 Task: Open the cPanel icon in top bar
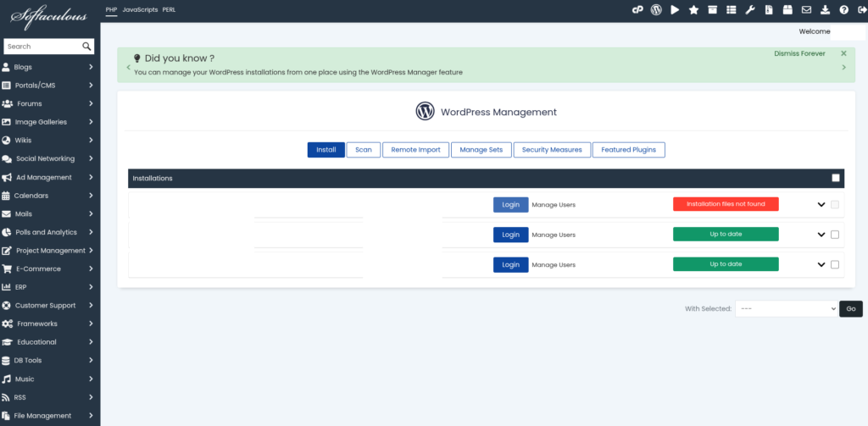[x=637, y=9]
